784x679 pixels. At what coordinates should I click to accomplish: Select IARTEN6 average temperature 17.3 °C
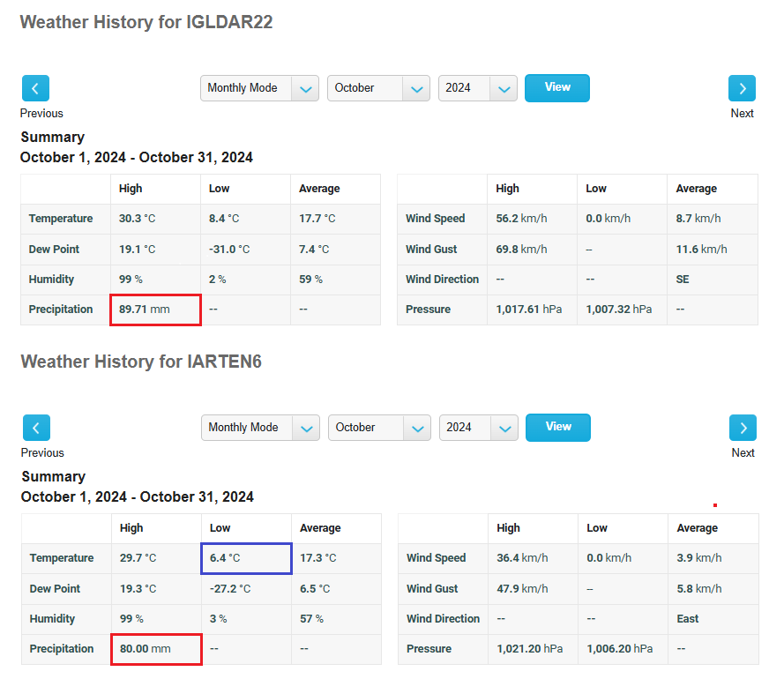pyautogui.click(x=318, y=558)
